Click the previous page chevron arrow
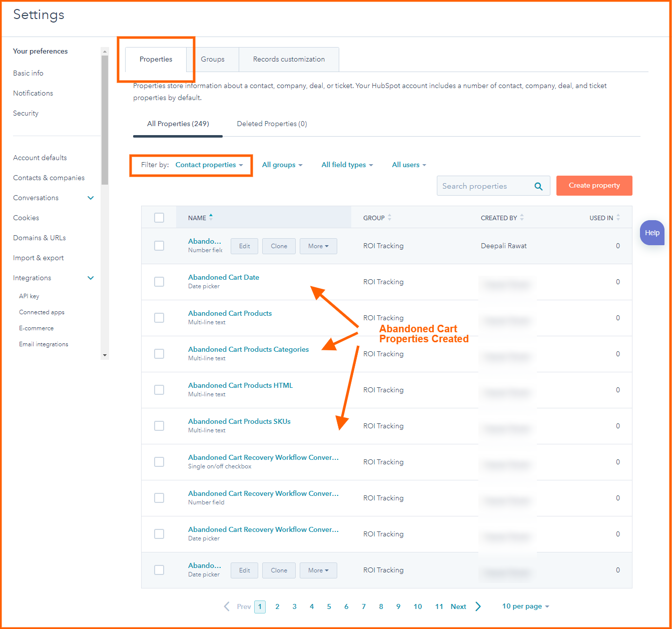Screen dimensions: 672x629 click(227, 606)
